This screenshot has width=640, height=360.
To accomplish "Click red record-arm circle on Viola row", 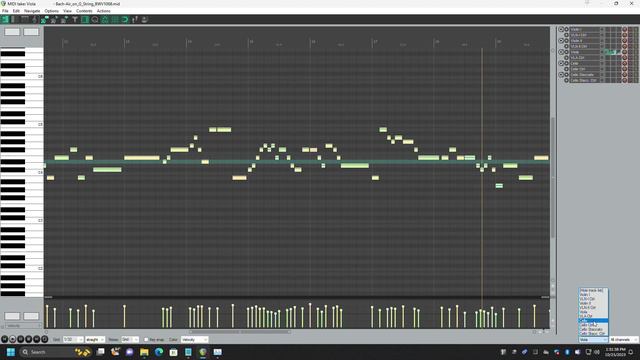I will click(624, 52).
